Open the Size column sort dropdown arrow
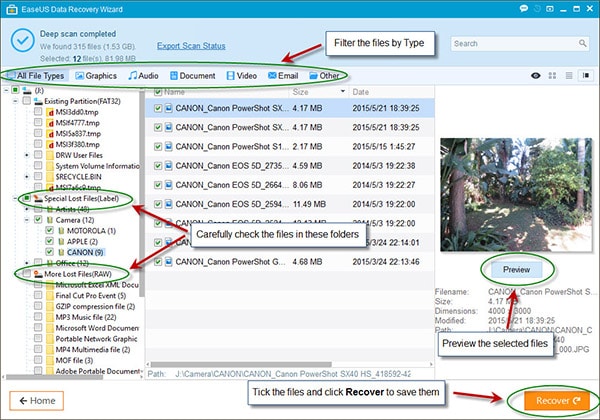600x420 pixels. tap(342, 91)
